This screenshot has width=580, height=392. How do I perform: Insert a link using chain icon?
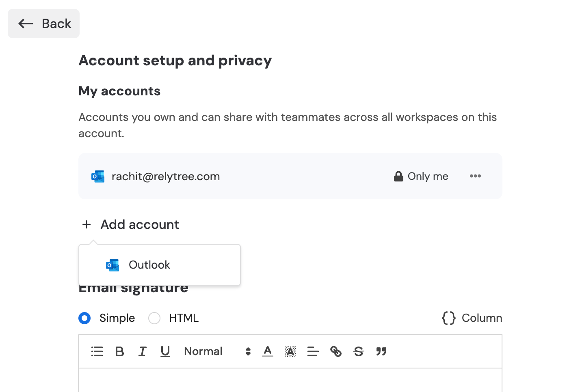[x=336, y=351]
